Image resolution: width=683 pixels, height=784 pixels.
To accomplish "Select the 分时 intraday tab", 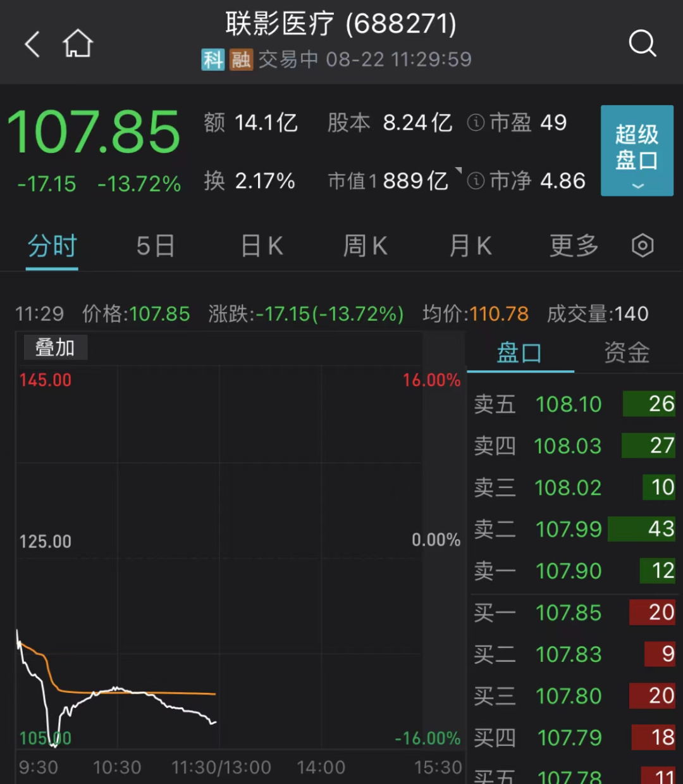I will coord(51,246).
